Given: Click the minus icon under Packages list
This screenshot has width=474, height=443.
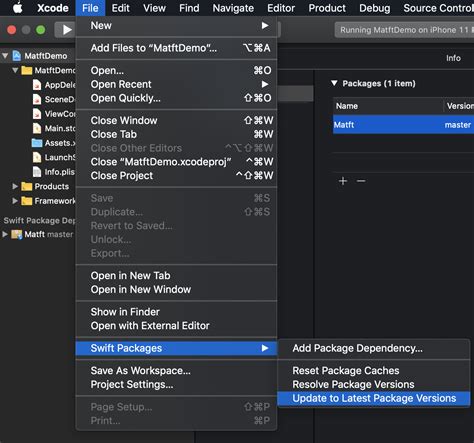Looking at the screenshot, I should (361, 181).
